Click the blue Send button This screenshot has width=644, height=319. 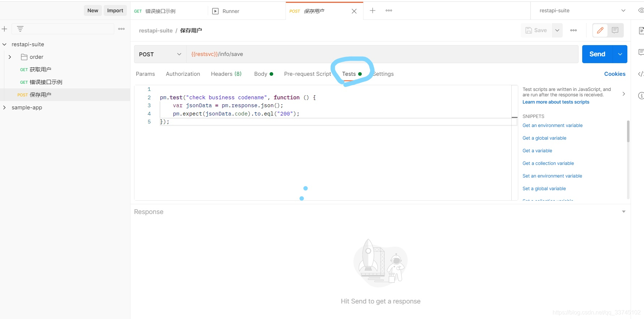(x=597, y=54)
